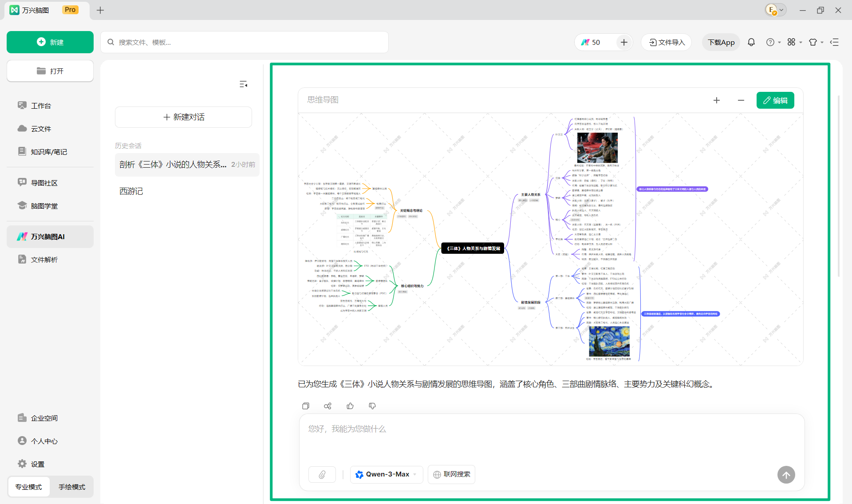852x504 pixels.
Task: Click the 下载App button
Action: (721, 42)
